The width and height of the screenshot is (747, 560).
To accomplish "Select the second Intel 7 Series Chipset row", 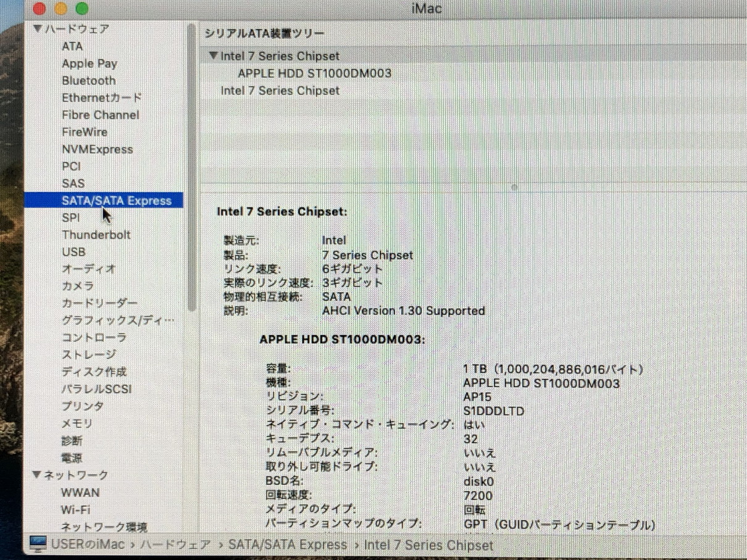I will tap(280, 90).
